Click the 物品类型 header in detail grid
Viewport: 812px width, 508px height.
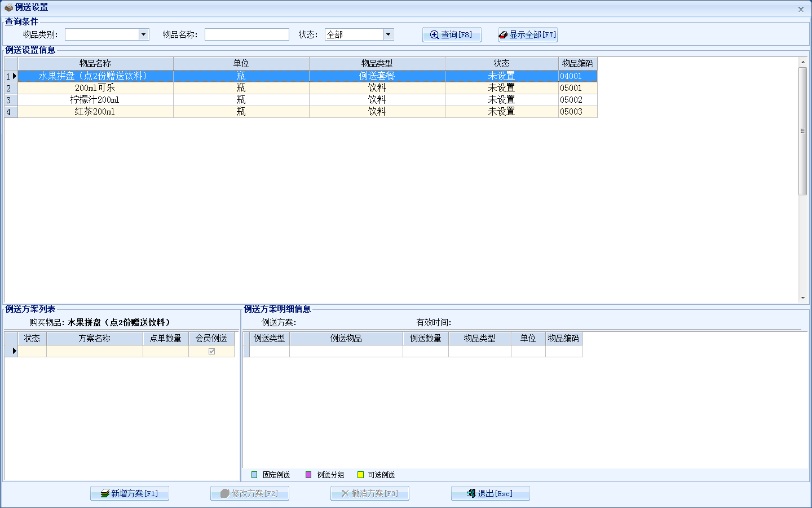tap(480, 338)
